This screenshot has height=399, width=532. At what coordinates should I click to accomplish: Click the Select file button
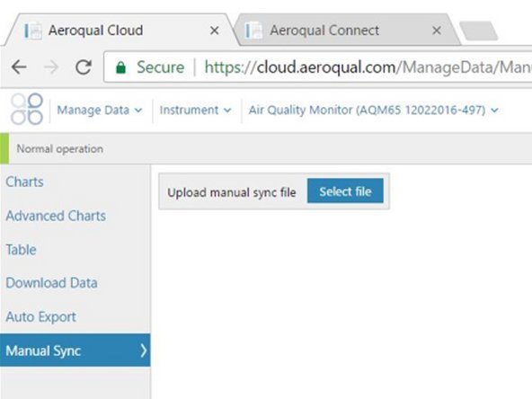(x=345, y=191)
